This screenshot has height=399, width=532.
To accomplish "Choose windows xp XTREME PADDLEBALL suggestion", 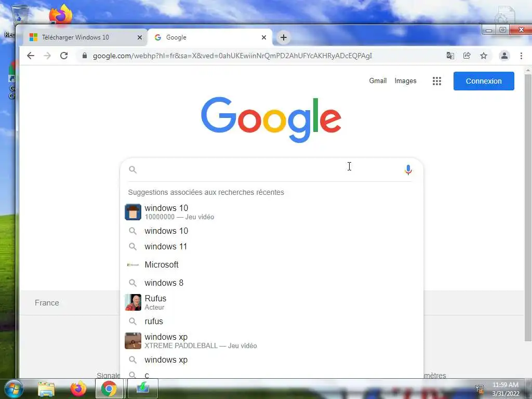I will 271,341.
